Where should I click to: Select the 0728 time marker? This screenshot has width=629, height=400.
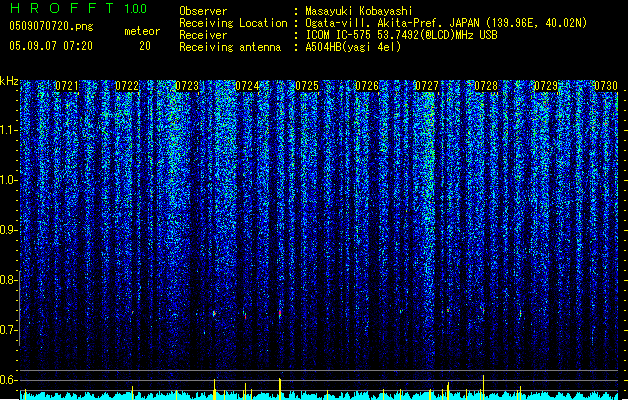coord(486,86)
